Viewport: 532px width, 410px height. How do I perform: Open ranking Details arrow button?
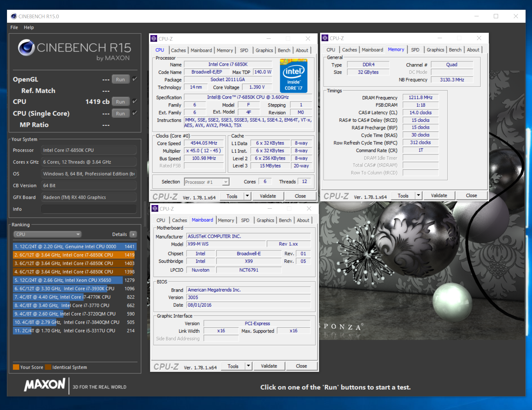point(133,234)
